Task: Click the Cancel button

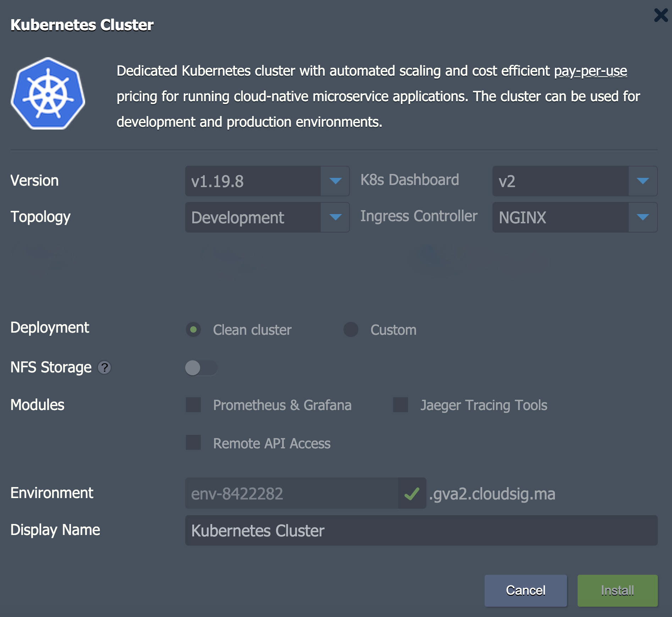Action: pos(525,590)
